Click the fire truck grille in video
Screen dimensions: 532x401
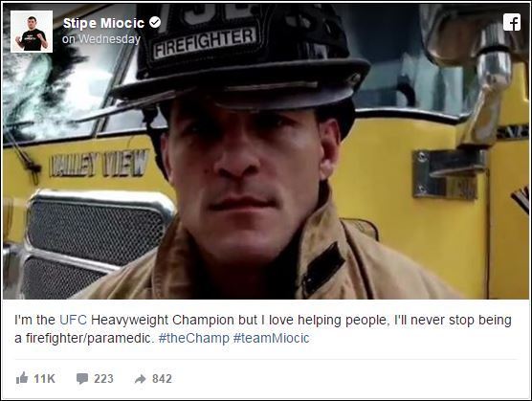(97, 242)
